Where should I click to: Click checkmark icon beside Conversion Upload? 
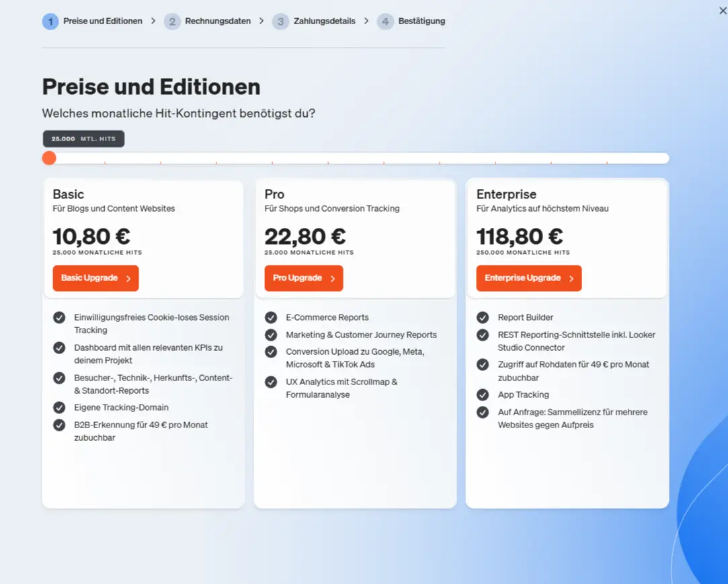pos(271,352)
